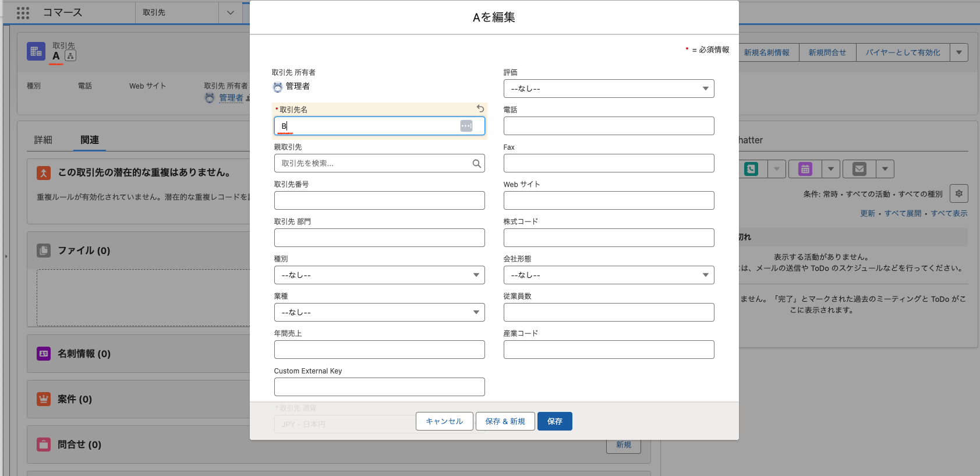The width and height of the screenshot is (980, 476).
Task: Click the 管理者 owner avatar in the dialog
Action: 278,87
